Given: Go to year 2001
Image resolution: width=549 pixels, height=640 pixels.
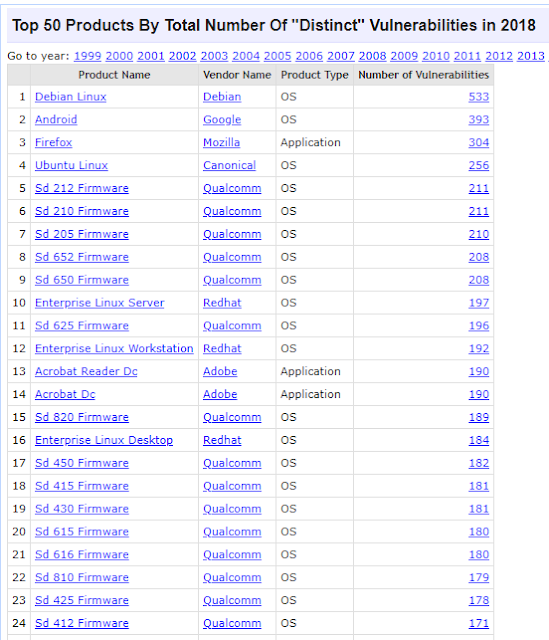Looking at the screenshot, I should click(151, 56).
